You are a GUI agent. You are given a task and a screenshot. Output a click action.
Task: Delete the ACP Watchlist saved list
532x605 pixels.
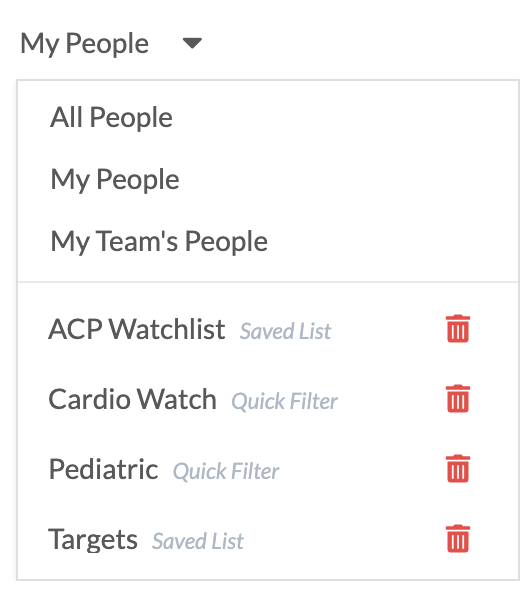click(458, 329)
